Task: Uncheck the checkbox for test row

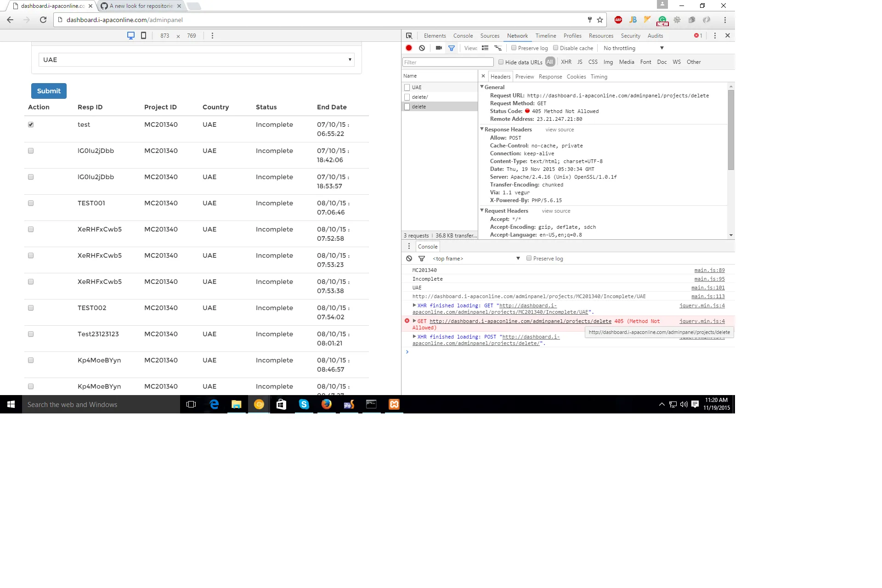Action: click(x=31, y=124)
